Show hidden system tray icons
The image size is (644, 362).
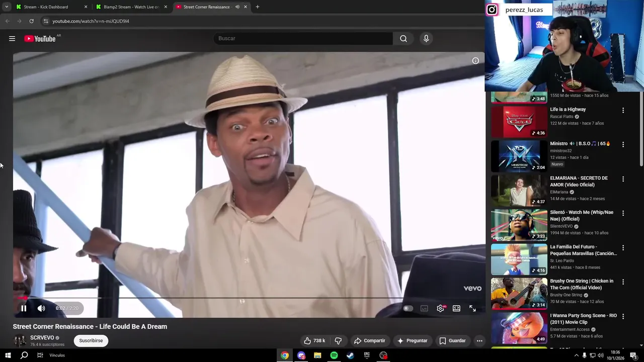576,355
